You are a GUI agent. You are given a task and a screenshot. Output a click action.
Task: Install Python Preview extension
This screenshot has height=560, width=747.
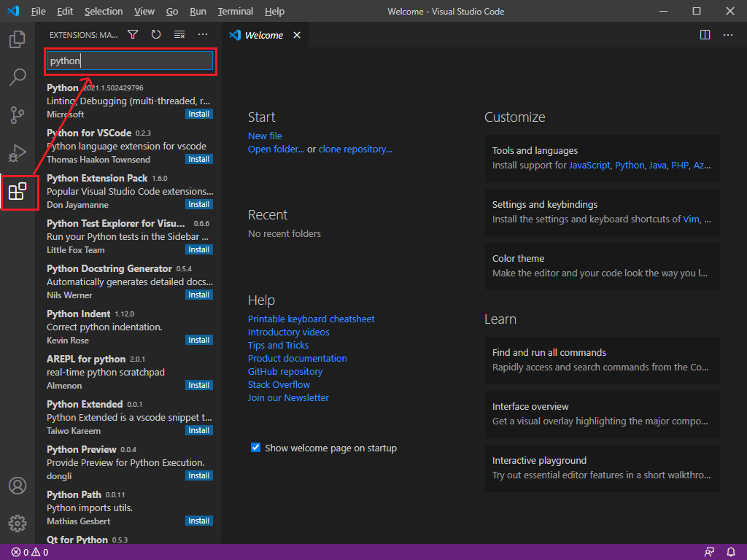(x=198, y=475)
